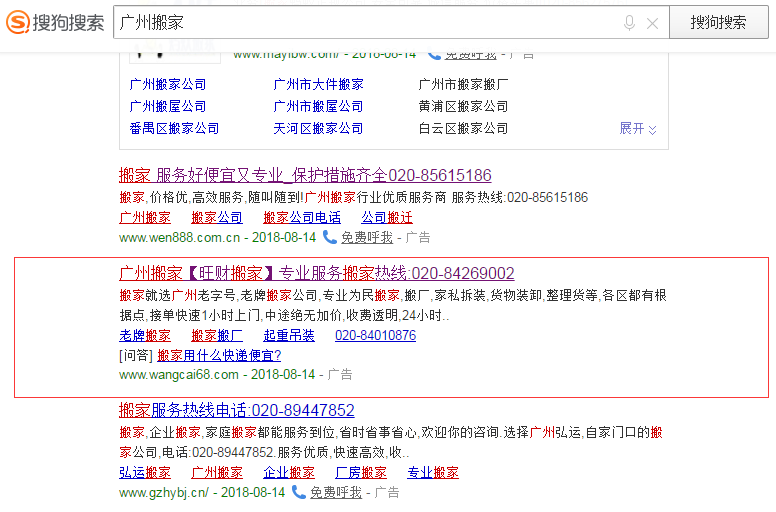Image resolution: width=776 pixels, height=512 pixels.
Task: Open Q&A link 搬家用什么快递便宜?
Action: [x=219, y=355]
